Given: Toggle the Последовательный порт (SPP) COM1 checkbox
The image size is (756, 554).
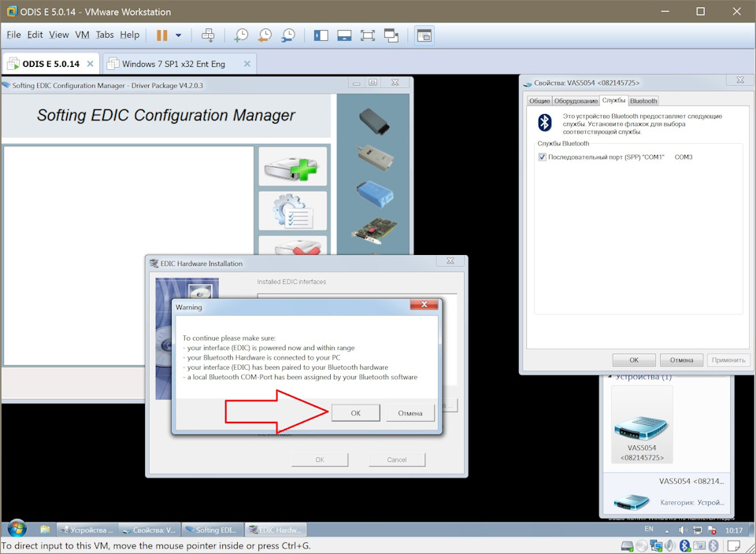Looking at the screenshot, I should click(x=543, y=157).
